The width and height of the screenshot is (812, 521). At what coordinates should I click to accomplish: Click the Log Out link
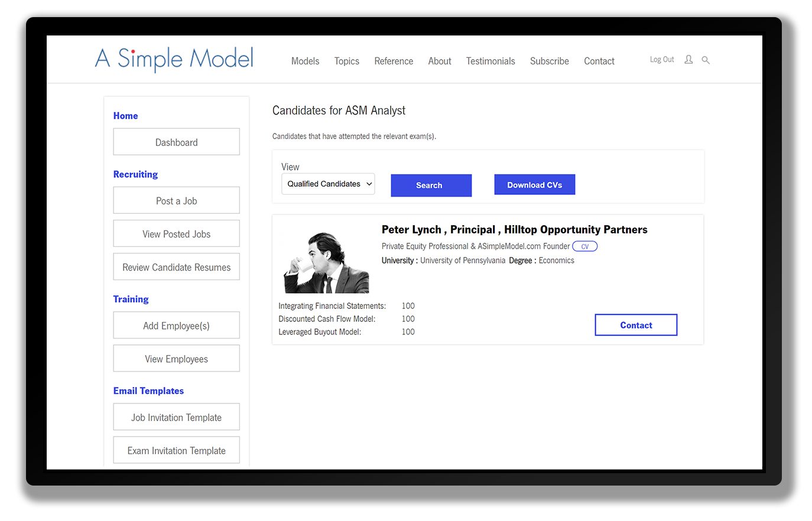(662, 60)
